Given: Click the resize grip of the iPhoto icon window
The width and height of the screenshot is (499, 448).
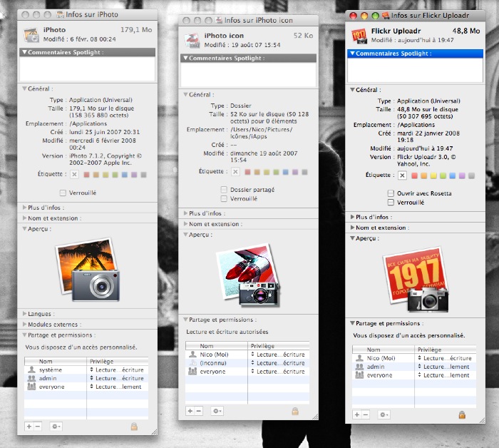Looking at the screenshot, I should pos(315,416).
